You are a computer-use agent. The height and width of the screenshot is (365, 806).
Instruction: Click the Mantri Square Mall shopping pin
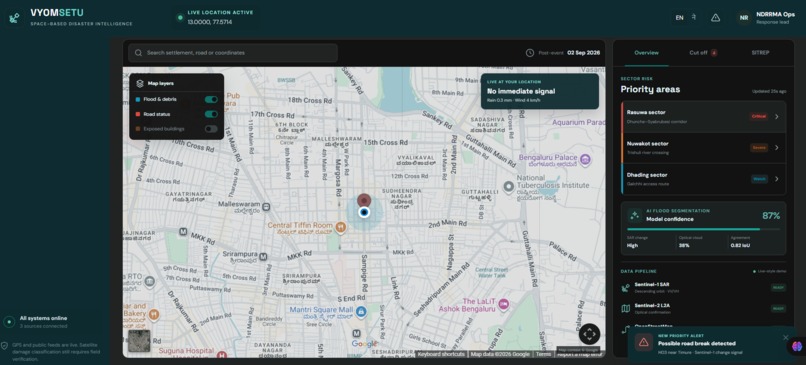[x=361, y=312]
